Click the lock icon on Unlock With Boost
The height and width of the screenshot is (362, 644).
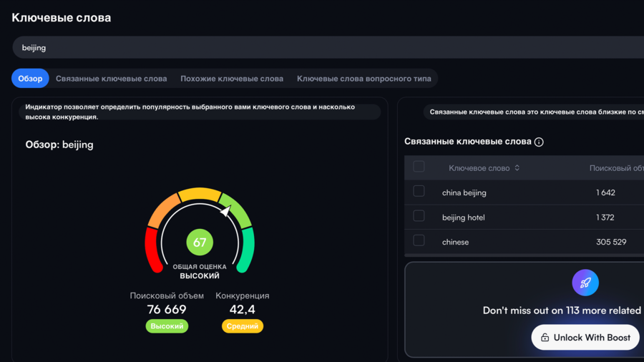[x=545, y=338]
